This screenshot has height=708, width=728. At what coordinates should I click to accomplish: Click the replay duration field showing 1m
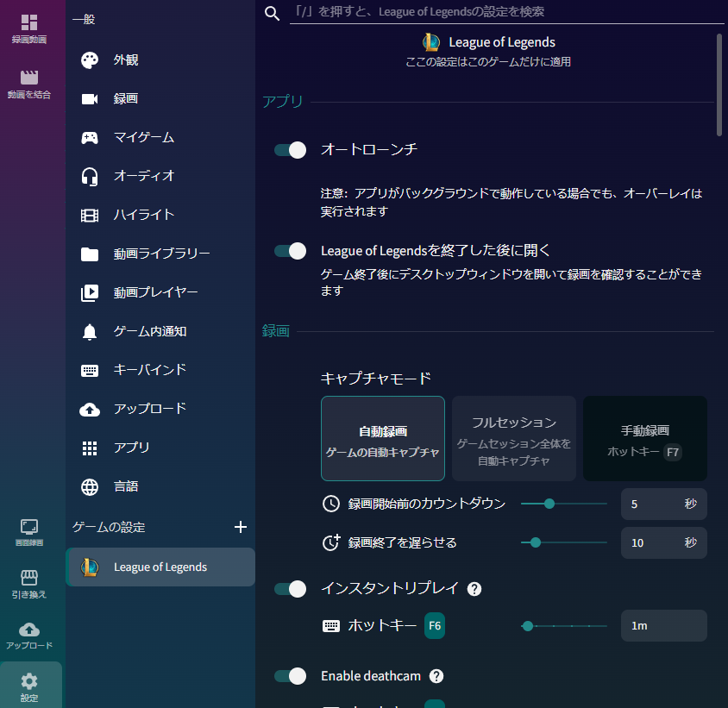(663, 626)
